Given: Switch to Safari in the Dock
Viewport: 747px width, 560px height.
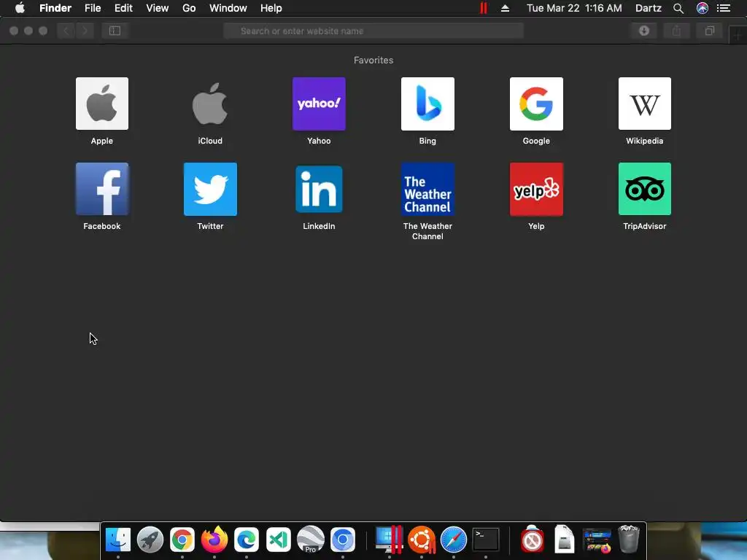Looking at the screenshot, I should 454,540.
